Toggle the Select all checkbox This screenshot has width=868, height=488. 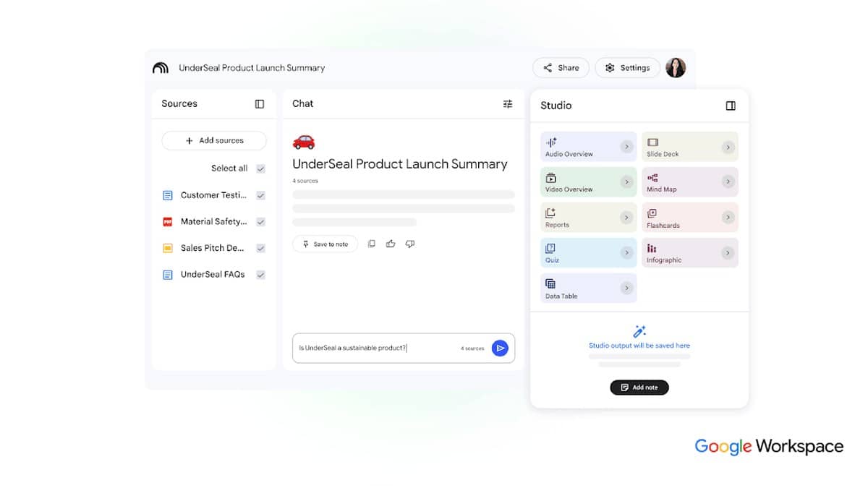point(260,168)
